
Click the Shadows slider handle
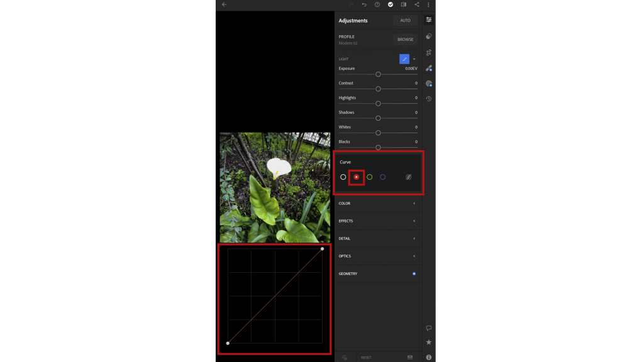(x=378, y=118)
